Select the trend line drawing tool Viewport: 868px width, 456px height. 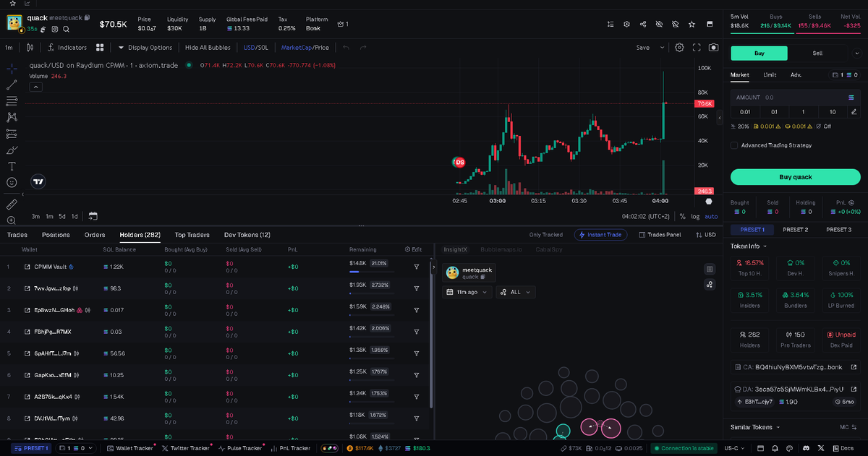[x=12, y=85]
